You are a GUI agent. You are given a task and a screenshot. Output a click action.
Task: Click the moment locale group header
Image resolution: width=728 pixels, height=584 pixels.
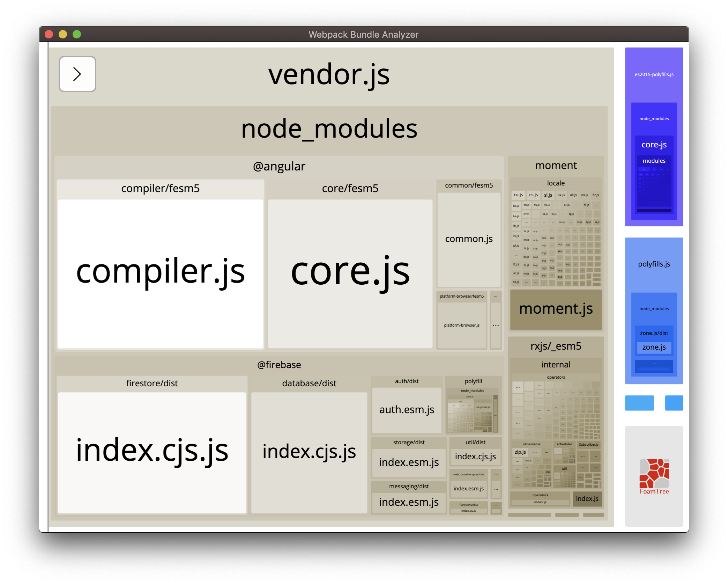pos(556,183)
